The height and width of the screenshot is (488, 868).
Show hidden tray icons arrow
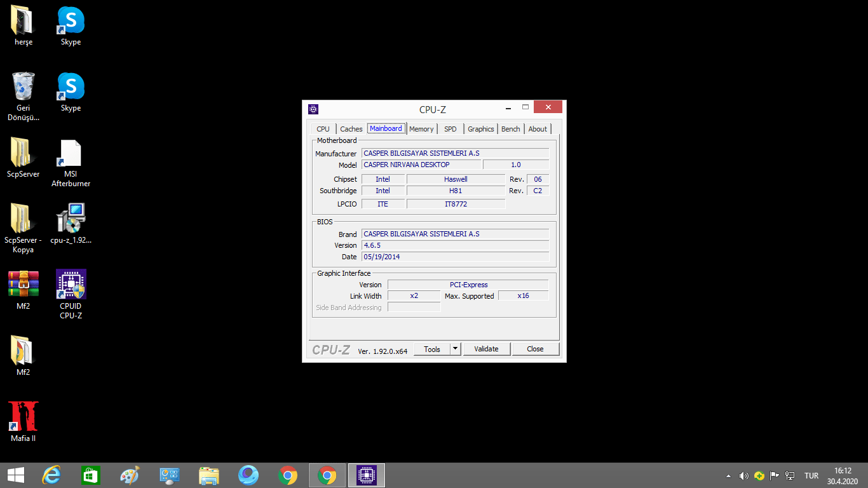click(x=729, y=476)
